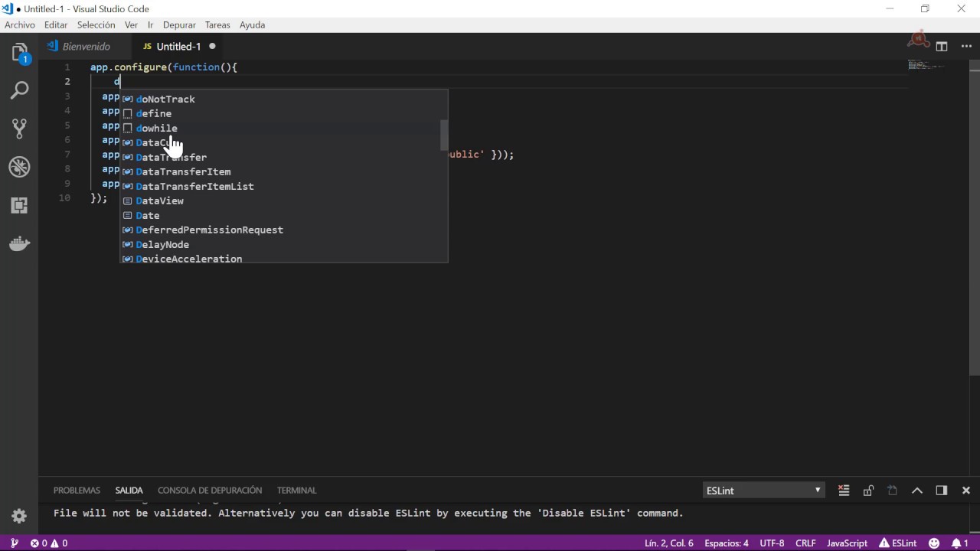Screen dimensions: 980x551
Task: Switch to the PROBLEMAS panel tab
Action: (77, 491)
